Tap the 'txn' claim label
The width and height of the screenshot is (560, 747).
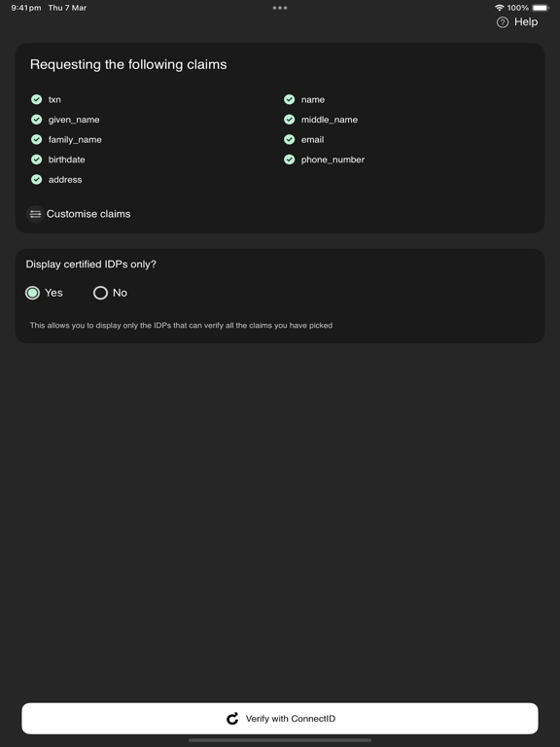54,99
